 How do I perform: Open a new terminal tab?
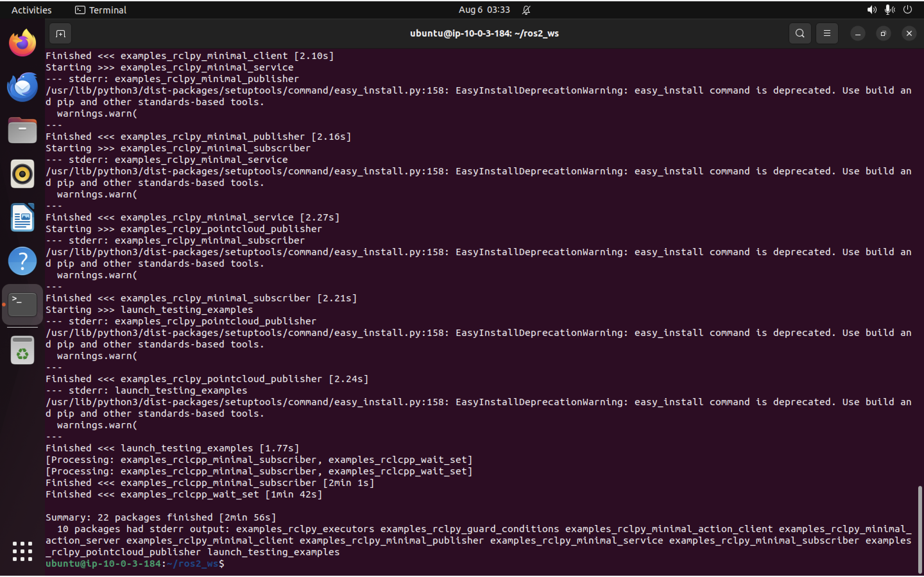[x=60, y=33]
